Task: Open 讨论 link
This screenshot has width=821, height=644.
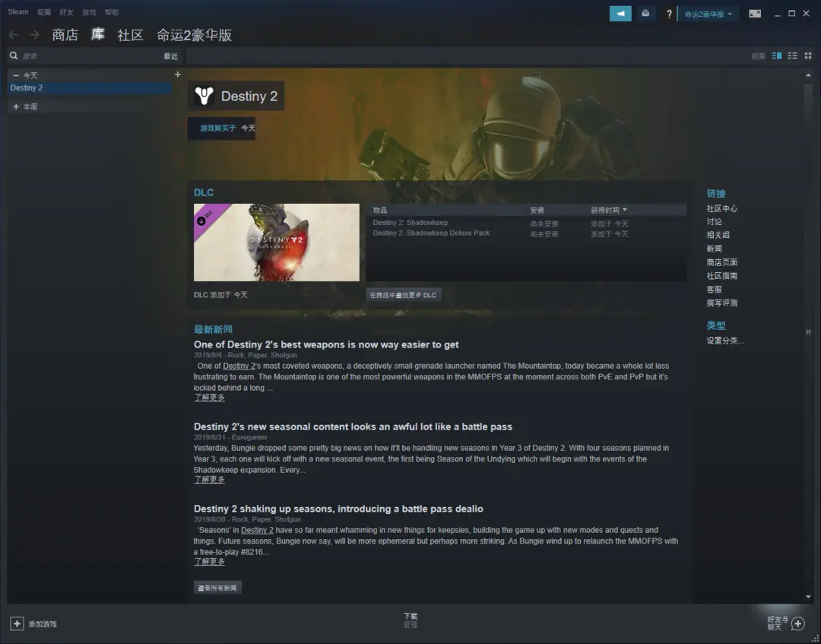Action: tap(714, 222)
